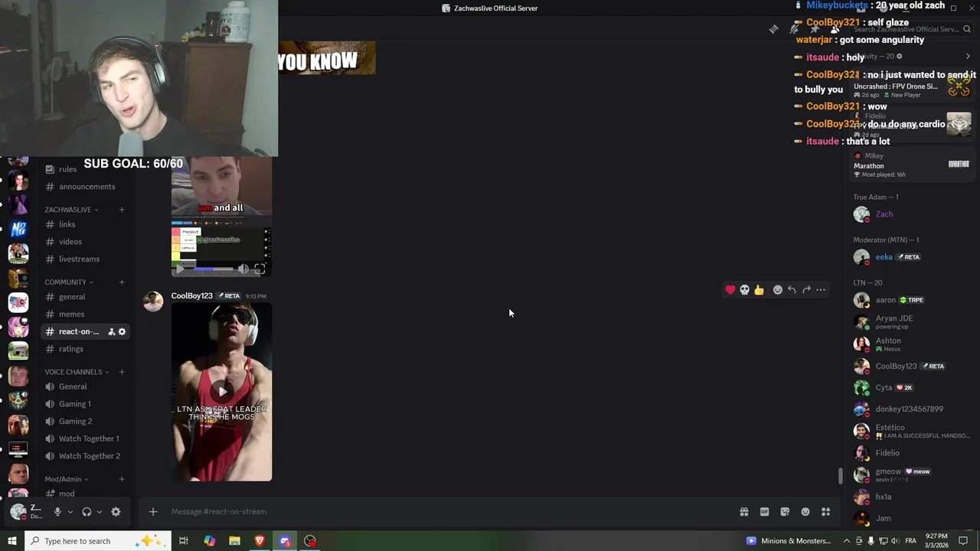This screenshot has height=551, width=980.
Task: Click the attach file plus button
Action: (x=153, y=512)
